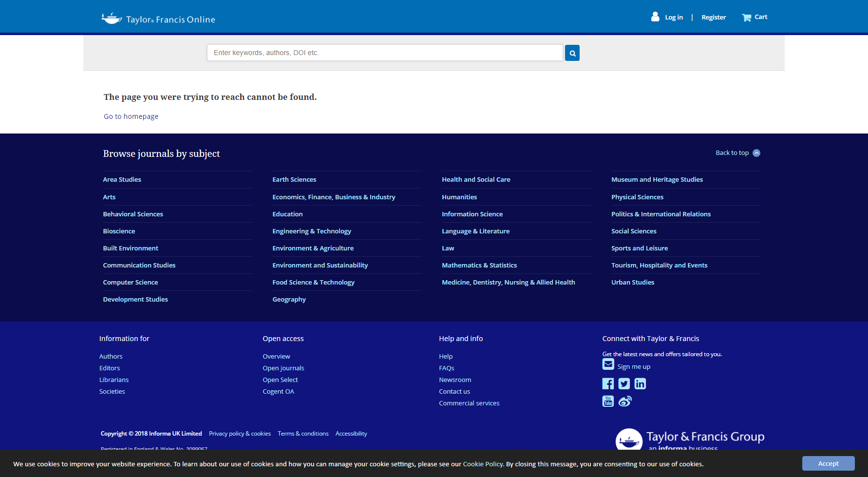Viewport: 868px width, 477px height.
Task: Click the Log in link
Action: pos(674,17)
